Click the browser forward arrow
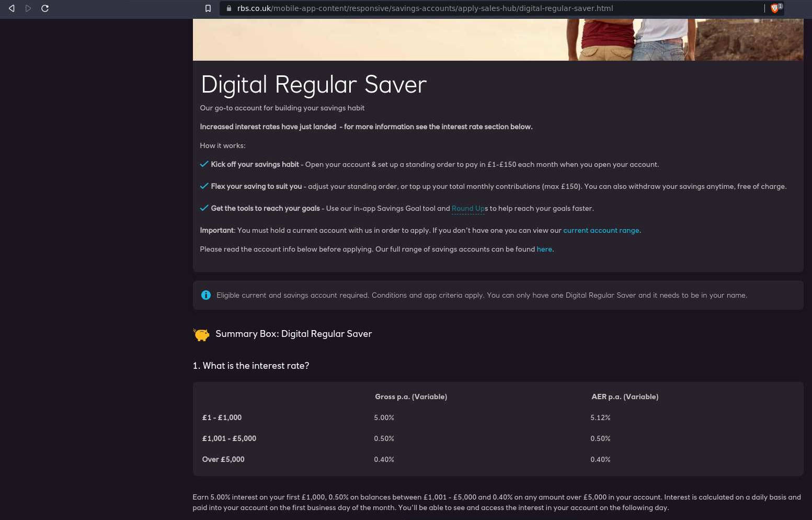The image size is (812, 520). pyautogui.click(x=28, y=8)
